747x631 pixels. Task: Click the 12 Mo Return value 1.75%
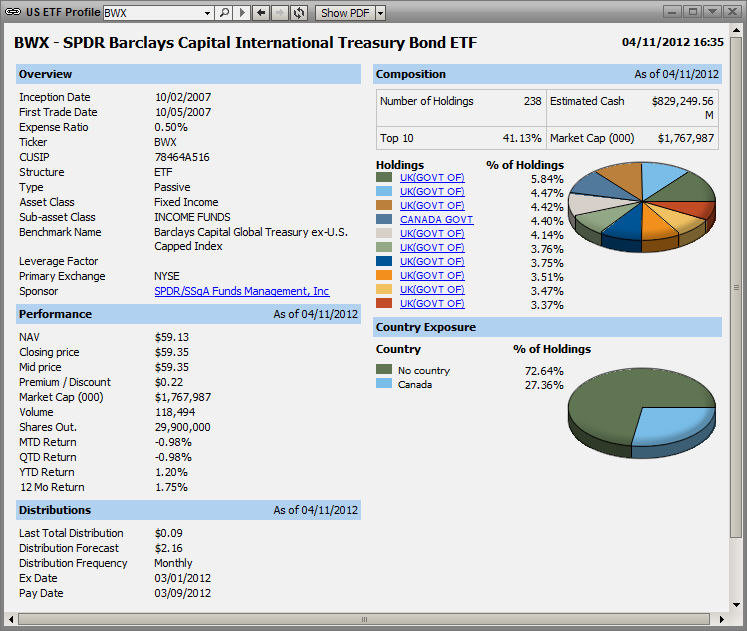click(x=171, y=487)
